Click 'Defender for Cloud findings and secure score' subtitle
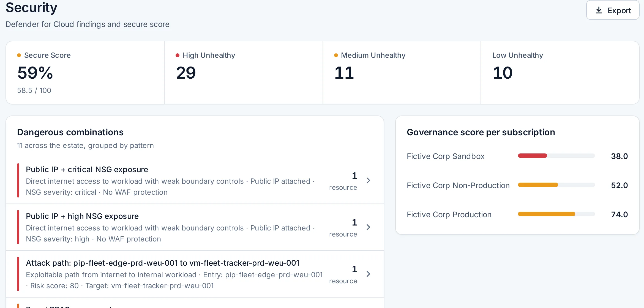This screenshot has width=644, height=308. [88, 24]
